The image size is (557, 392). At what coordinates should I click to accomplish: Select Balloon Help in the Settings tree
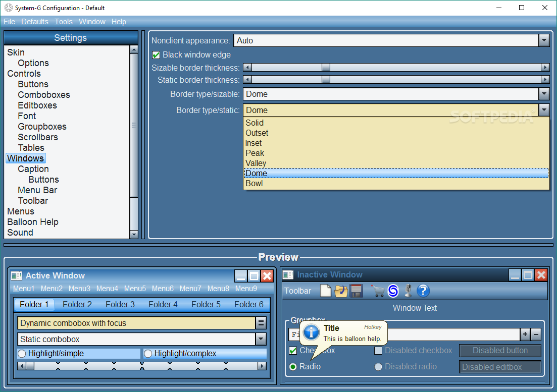click(33, 222)
